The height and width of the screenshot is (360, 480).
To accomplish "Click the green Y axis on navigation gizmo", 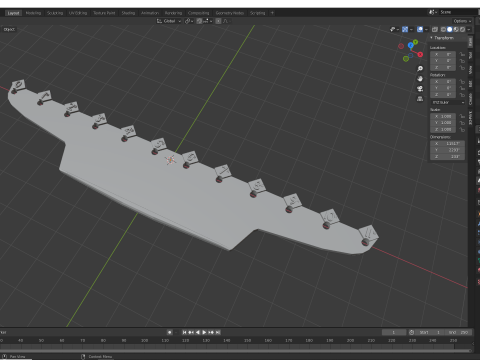I will pos(415,42).
